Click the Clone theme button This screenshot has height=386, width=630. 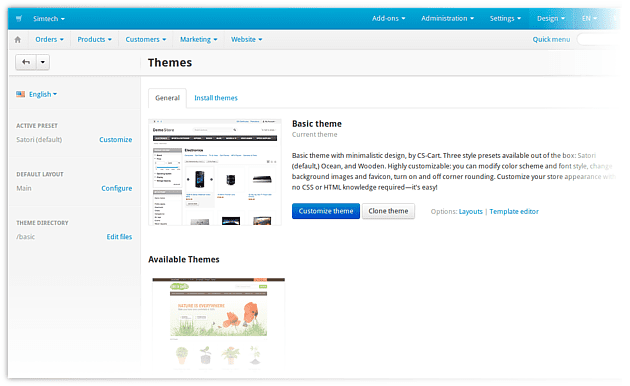tap(388, 211)
